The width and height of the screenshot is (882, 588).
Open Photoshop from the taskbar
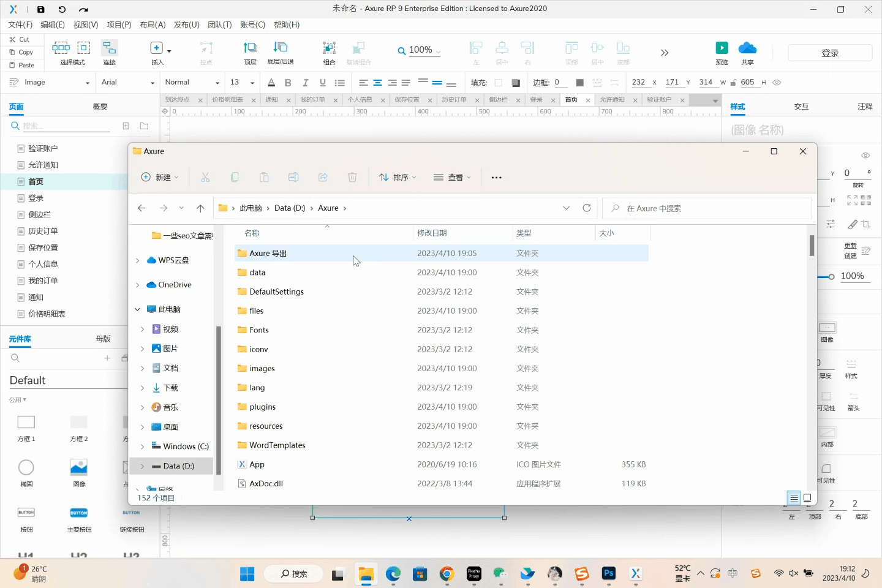[x=608, y=573]
